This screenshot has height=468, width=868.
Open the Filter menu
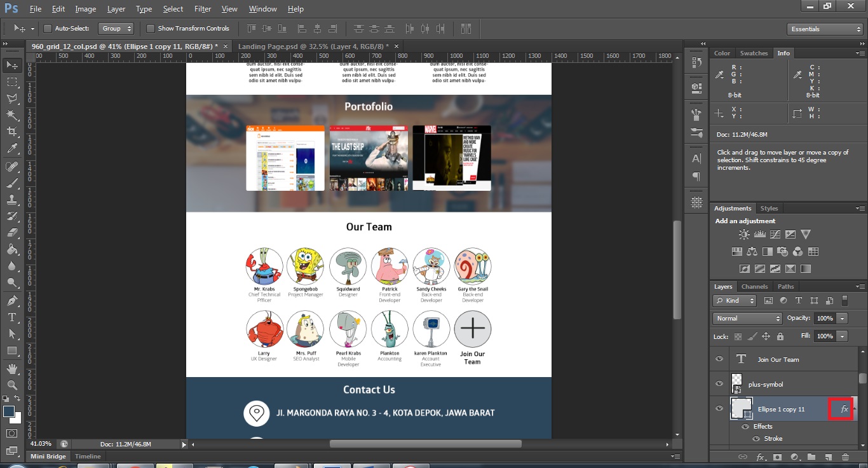(x=203, y=9)
